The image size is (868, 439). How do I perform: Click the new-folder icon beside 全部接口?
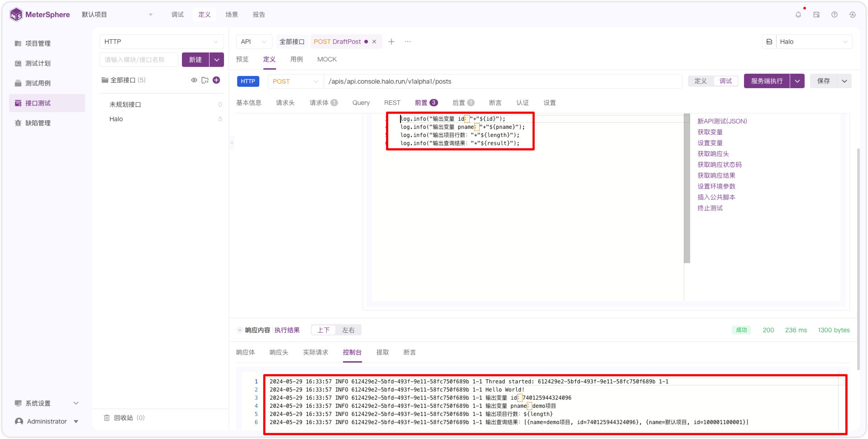(x=205, y=80)
